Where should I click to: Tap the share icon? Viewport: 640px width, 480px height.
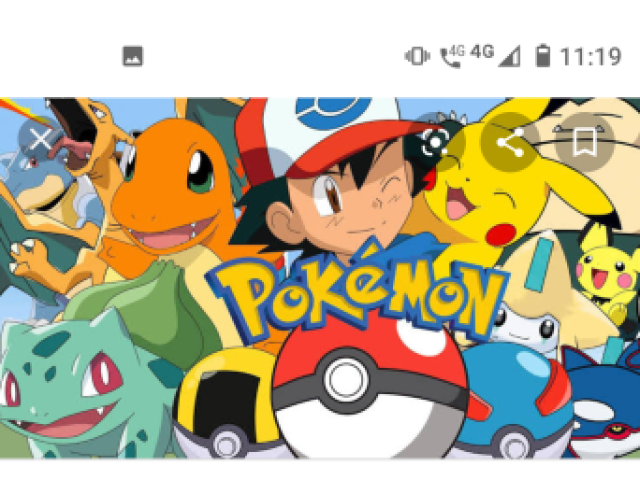(510, 142)
